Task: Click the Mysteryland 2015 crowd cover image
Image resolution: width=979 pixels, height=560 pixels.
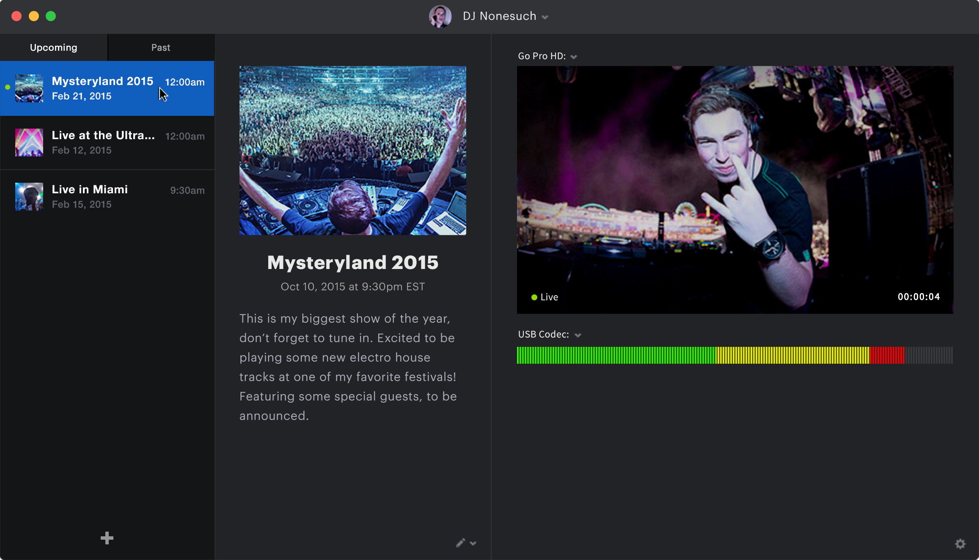Action: coord(353,151)
